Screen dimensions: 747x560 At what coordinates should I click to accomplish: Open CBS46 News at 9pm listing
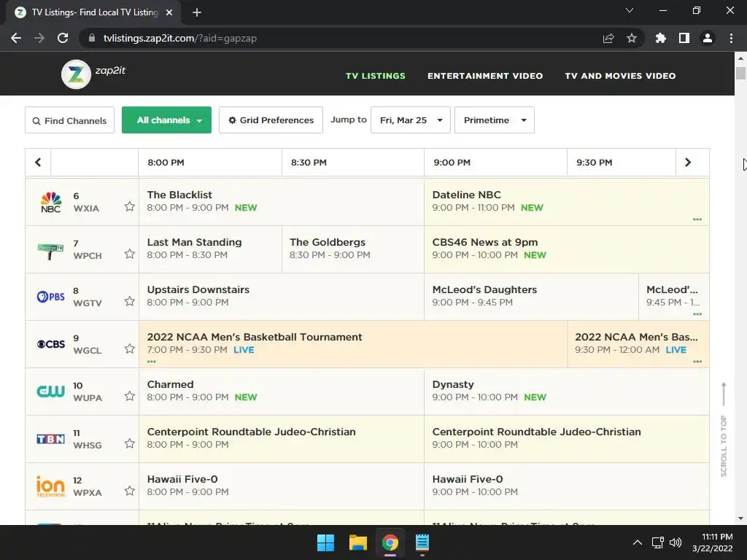[566, 249]
